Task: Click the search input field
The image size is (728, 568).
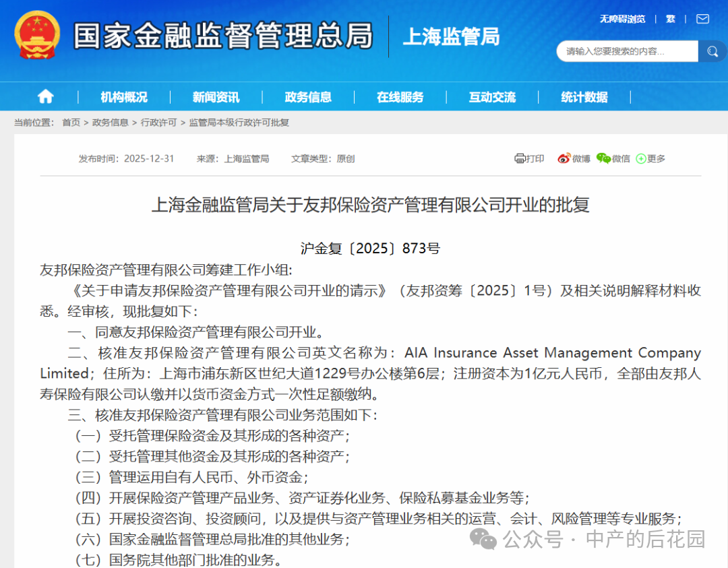Action: (x=628, y=51)
